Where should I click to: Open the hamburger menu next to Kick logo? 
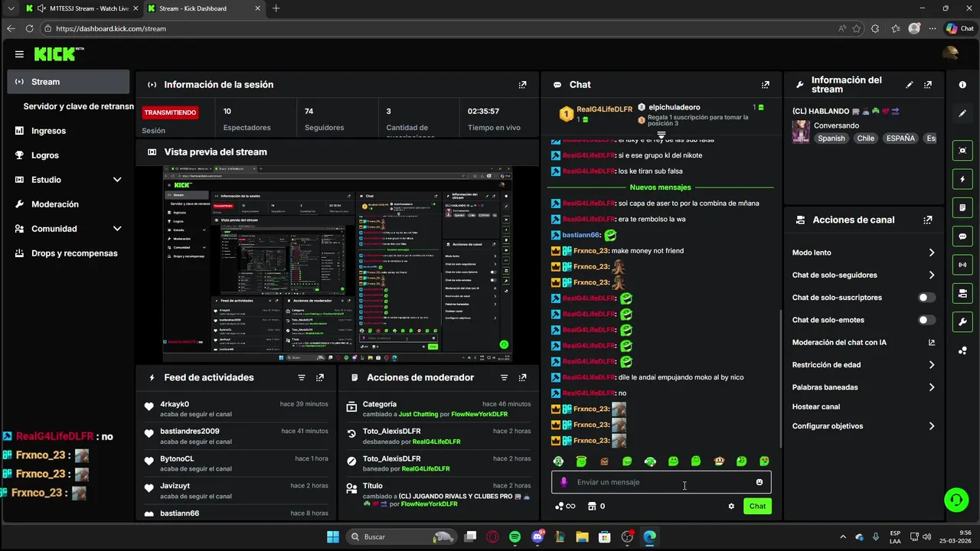19,54
